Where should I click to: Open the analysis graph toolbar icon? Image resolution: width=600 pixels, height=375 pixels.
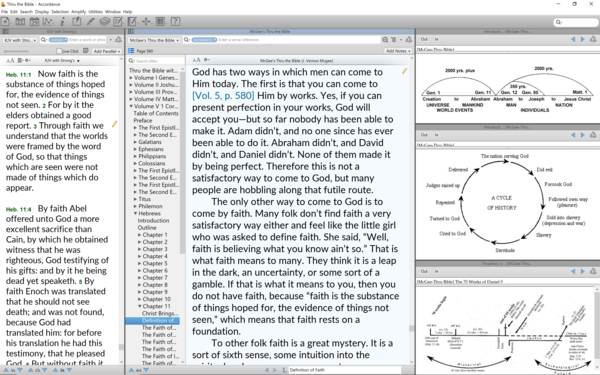48,21
